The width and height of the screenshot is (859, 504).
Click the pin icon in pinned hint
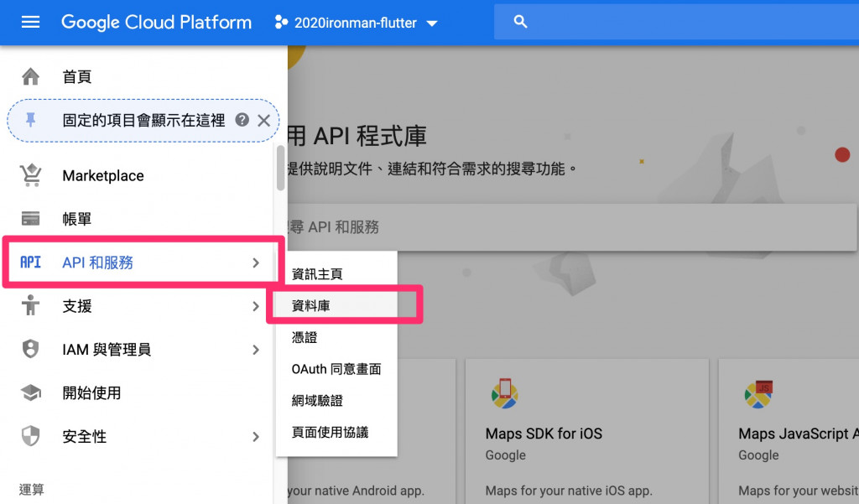(x=31, y=120)
